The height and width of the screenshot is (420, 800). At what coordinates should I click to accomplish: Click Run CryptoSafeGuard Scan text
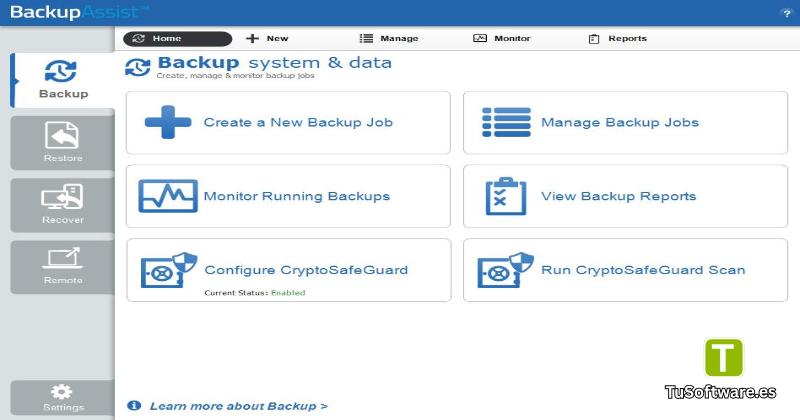point(643,270)
